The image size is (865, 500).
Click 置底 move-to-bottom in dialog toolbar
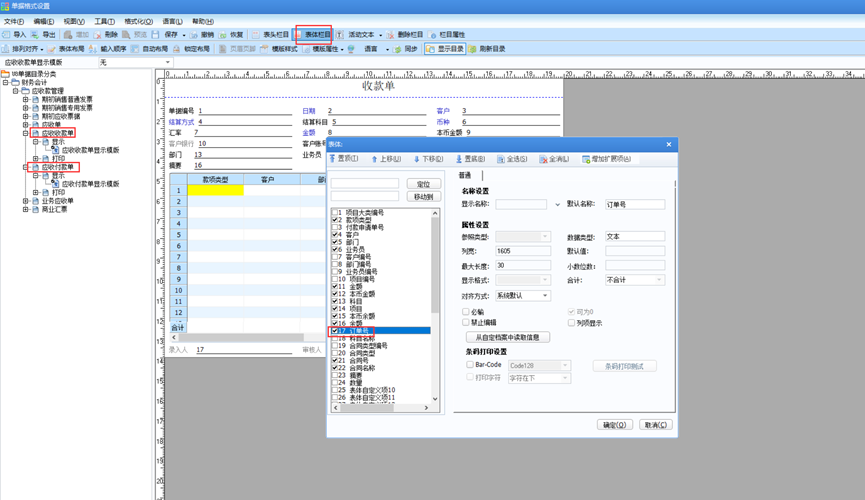click(x=470, y=159)
